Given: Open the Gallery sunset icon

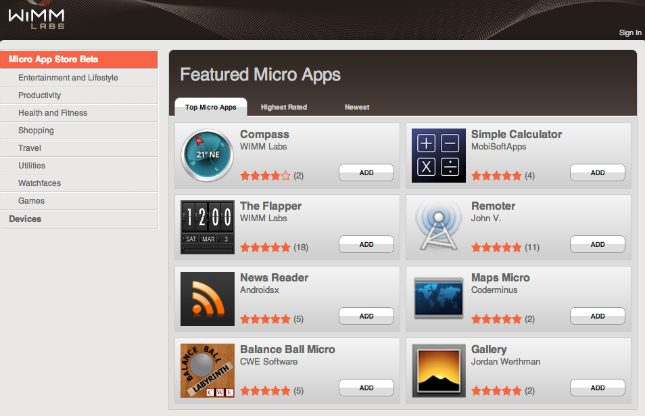Looking at the screenshot, I should point(439,370).
